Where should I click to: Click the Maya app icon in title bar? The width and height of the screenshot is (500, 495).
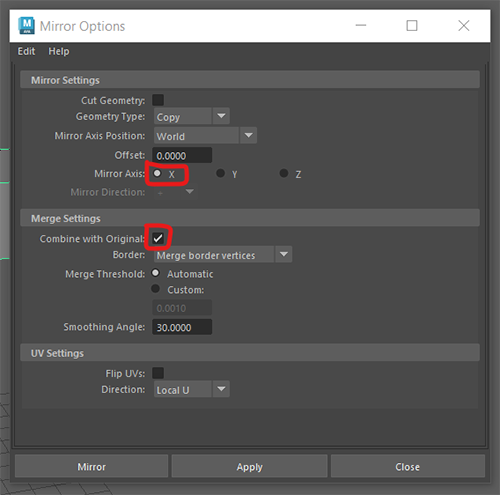26,26
